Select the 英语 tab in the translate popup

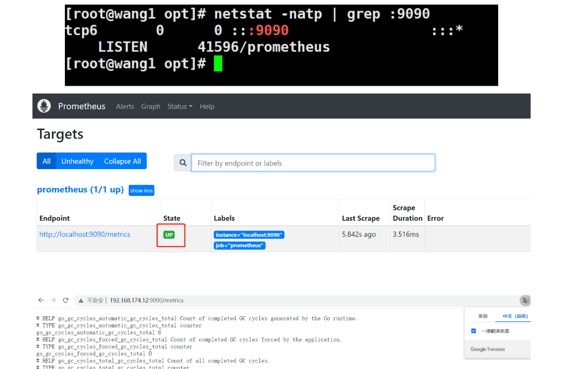[x=483, y=316]
